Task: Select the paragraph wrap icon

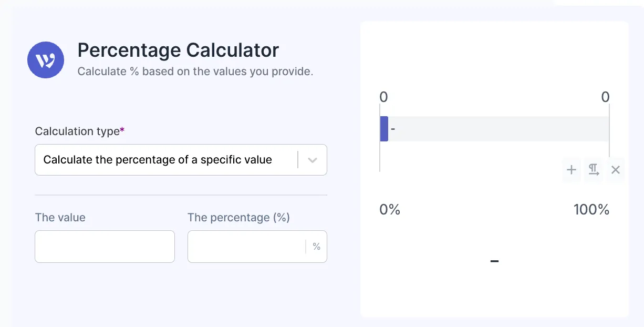Action: (593, 170)
